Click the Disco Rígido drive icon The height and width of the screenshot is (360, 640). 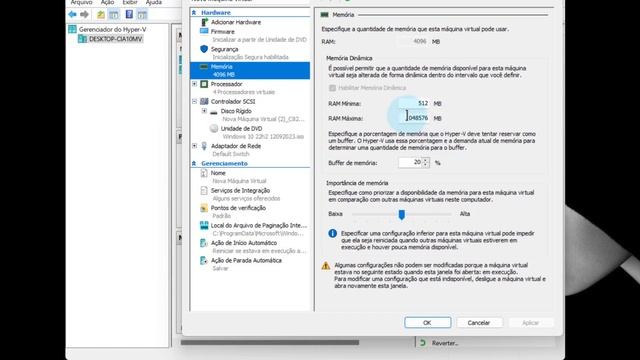click(214, 111)
